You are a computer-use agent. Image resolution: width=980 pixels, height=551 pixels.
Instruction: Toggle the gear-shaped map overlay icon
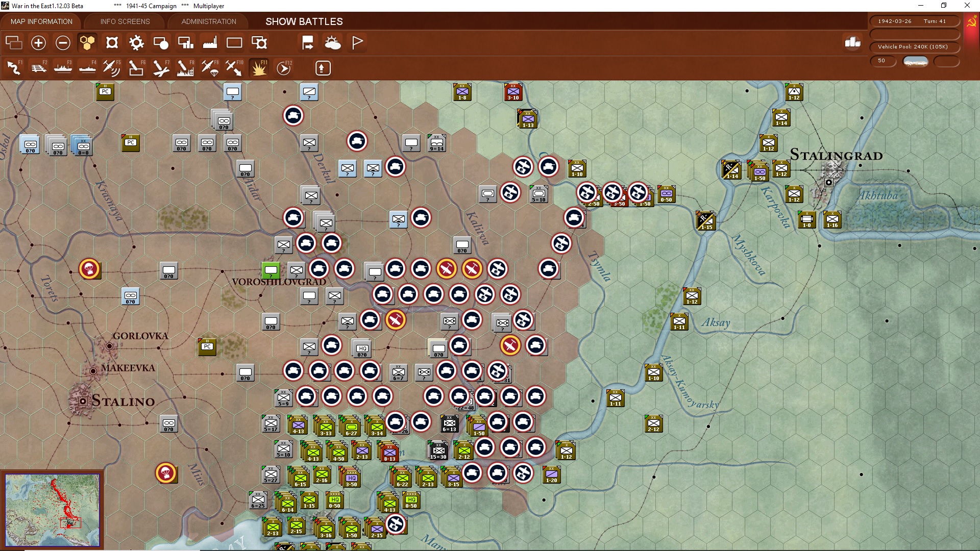coord(136,43)
